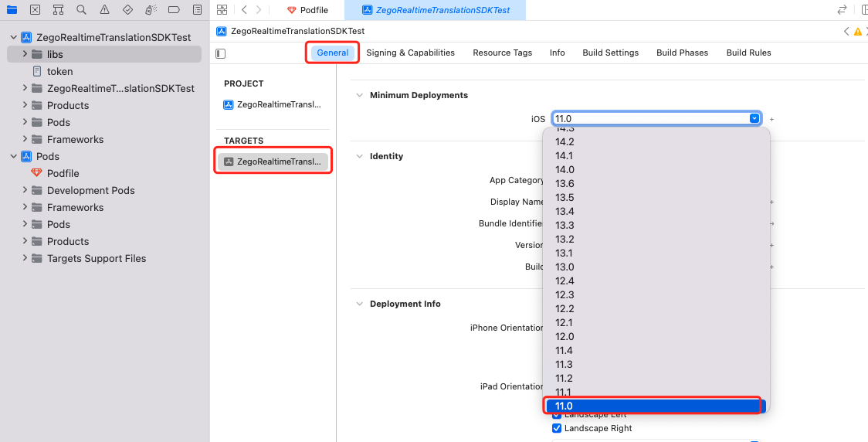The height and width of the screenshot is (442, 868).
Task: Collapse the Pods project root
Action: [13, 156]
